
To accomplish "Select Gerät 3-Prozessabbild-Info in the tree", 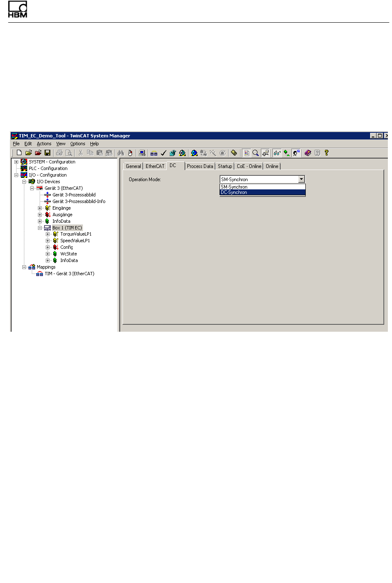I will click(x=79, y=201).
